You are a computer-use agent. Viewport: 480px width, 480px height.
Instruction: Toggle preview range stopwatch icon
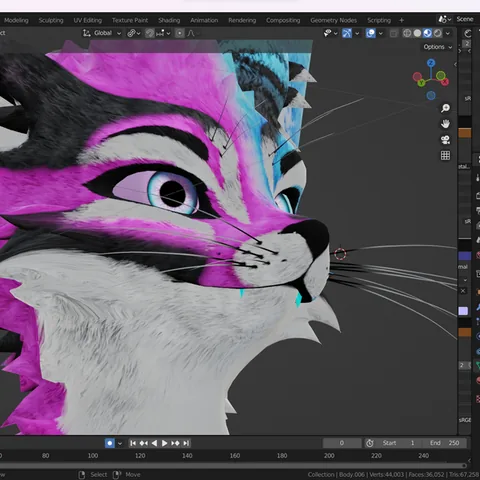[370, 443]
